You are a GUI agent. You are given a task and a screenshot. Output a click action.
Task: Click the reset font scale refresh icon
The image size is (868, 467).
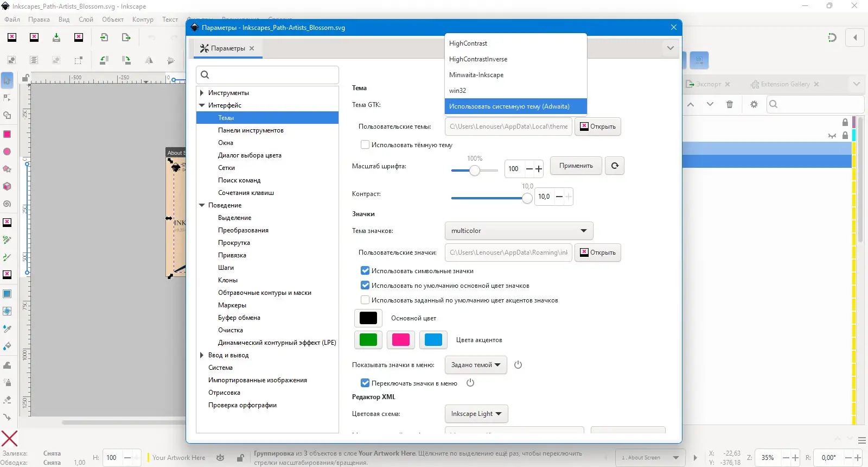[x=615, y=166]
